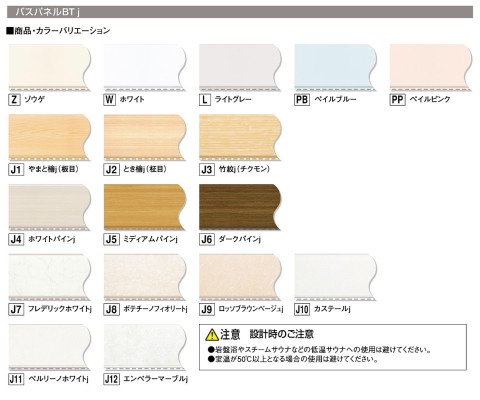480x400 pixels.
Task: Select the J6 ダークパイン dark swatch
Action: [x=240, y=207]
